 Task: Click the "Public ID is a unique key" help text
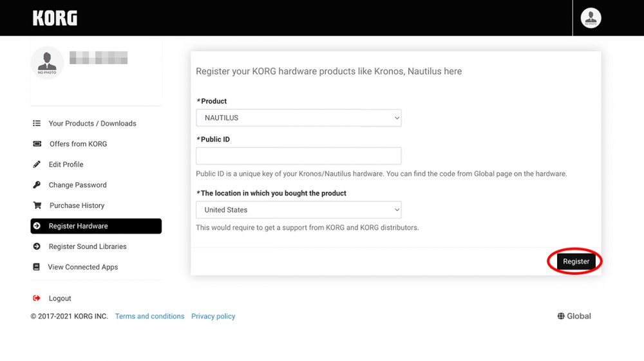(381, 174)
